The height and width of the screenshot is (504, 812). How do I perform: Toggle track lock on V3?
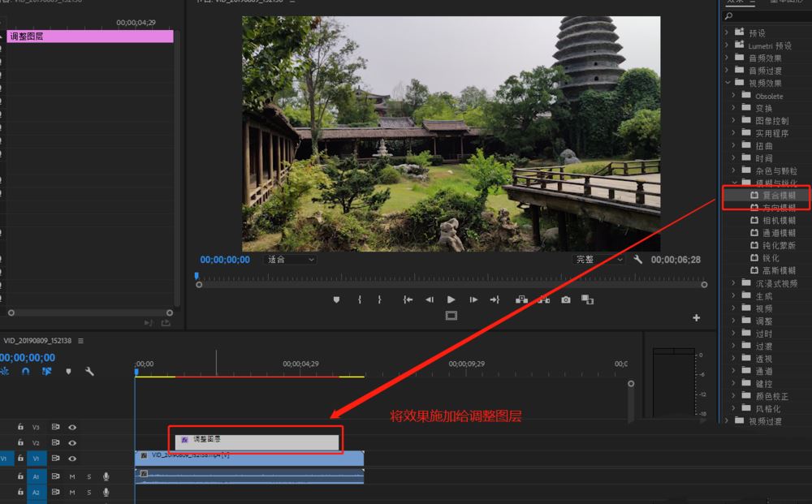click(x=20, y=427)
